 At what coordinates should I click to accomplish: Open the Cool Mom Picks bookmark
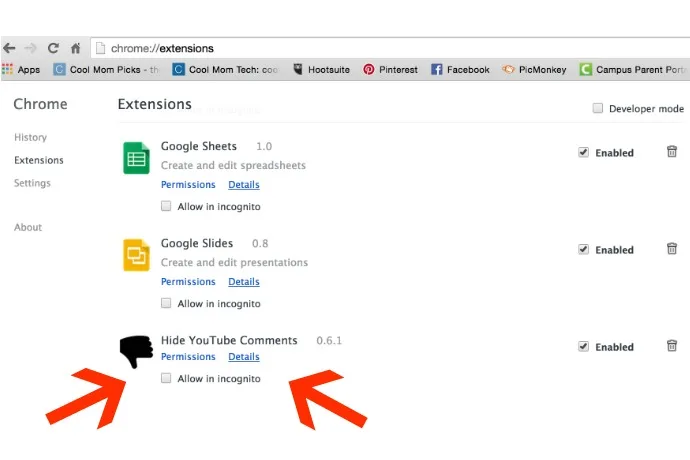106,70
